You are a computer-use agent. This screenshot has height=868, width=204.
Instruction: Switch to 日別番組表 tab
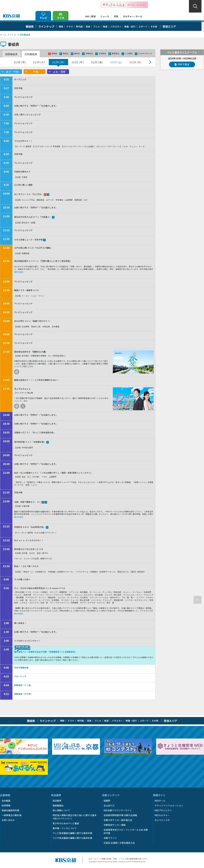31,54
